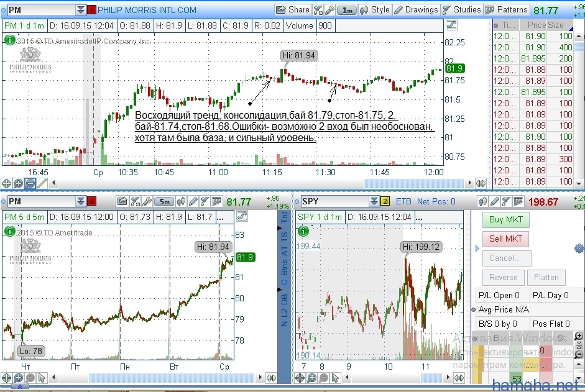
Task: Click the red link-color box numbered 1 on the top chart
Action: coord(91,10)
